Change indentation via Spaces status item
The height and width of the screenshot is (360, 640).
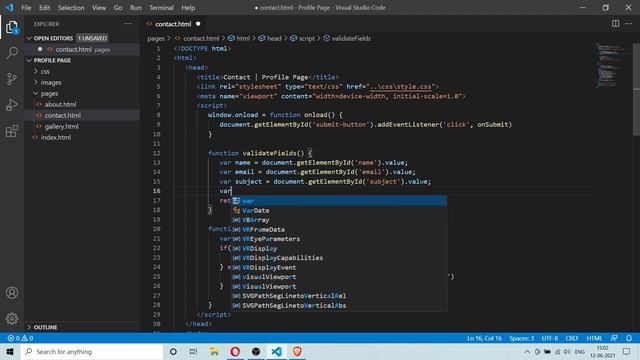pos(521,338)
